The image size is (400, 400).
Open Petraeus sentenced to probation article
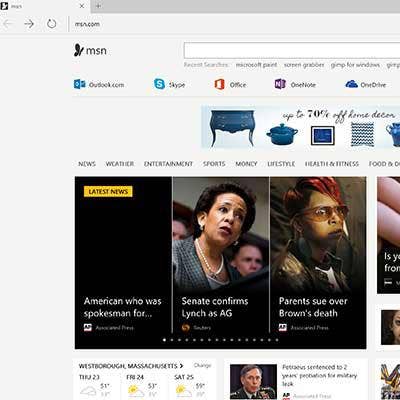[x=319, y=375]
